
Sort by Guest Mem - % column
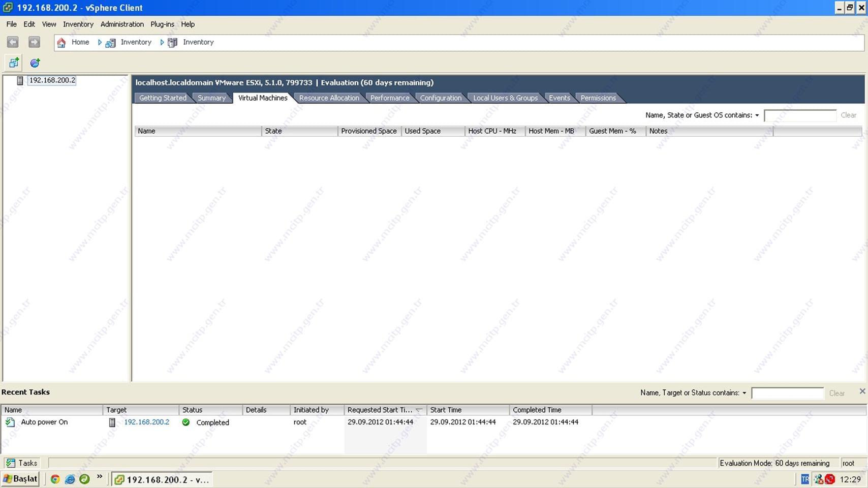[616, 131]
